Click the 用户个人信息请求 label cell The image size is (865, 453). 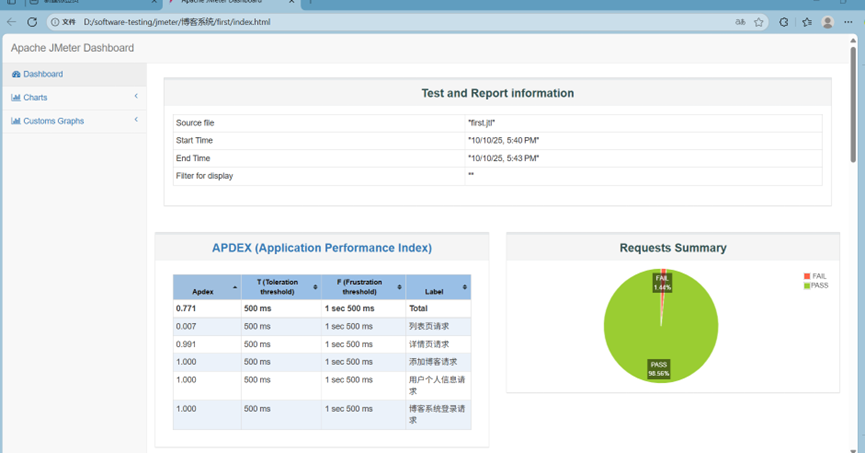[438, 385]
